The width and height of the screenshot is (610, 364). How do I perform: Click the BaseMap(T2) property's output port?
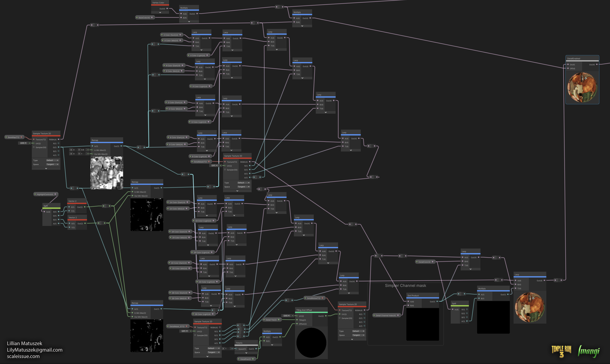coord(21,137)
